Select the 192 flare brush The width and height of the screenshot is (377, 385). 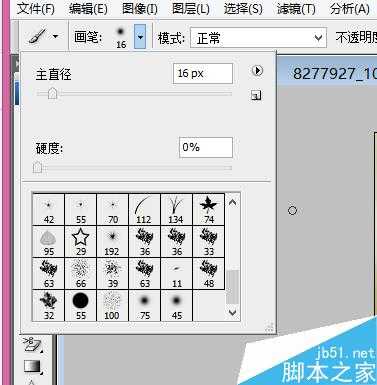point(113,242)
